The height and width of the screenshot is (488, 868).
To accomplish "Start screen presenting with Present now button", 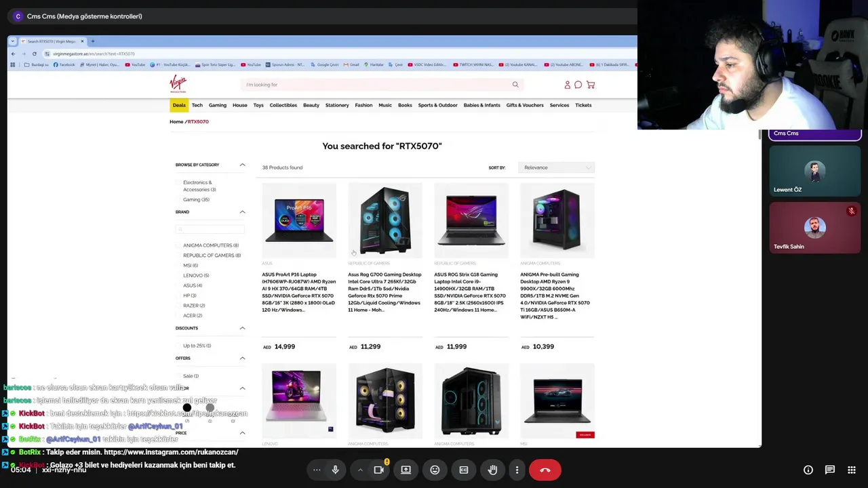I will (x=406, y=470).
